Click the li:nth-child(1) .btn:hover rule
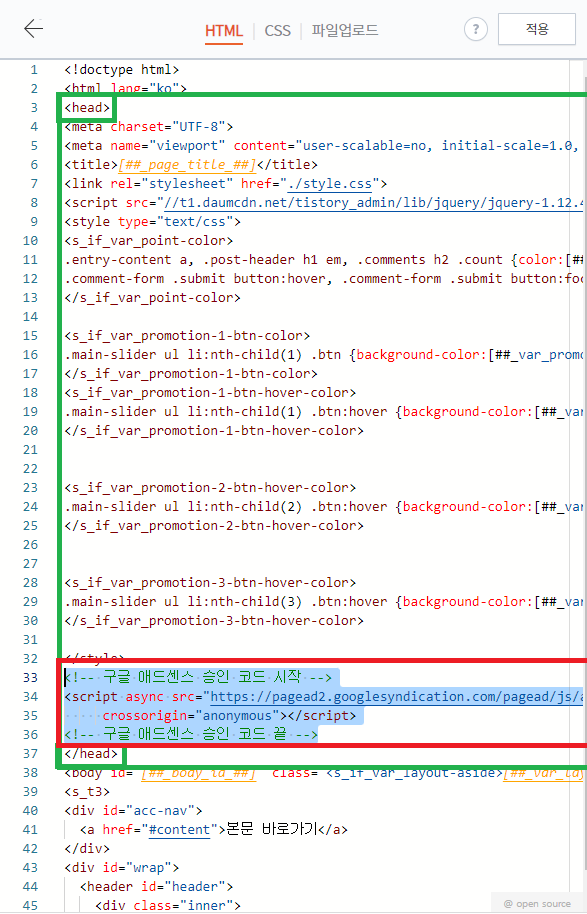Viewport: 587px width, 914px height. click(x=324, y=412)
